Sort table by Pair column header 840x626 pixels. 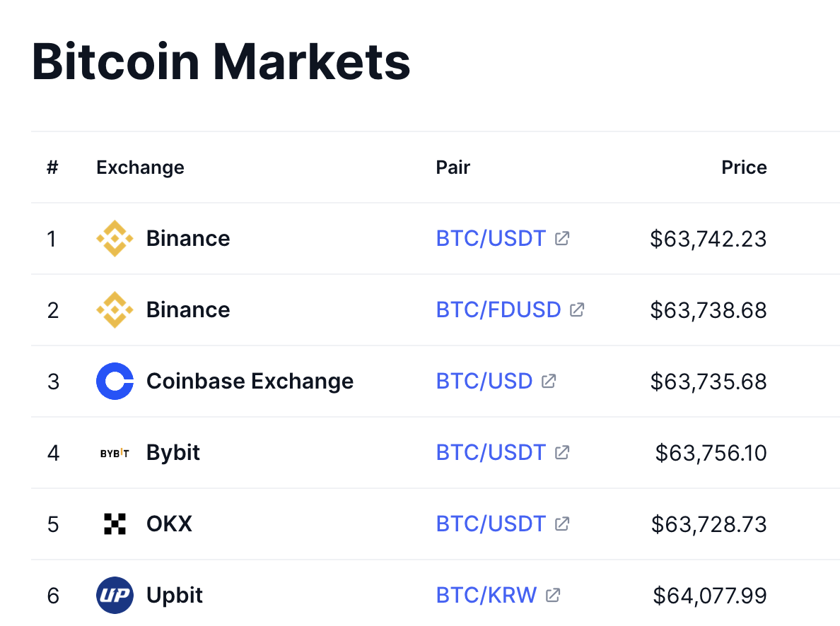pyautogui.click(x=453, y=167)
